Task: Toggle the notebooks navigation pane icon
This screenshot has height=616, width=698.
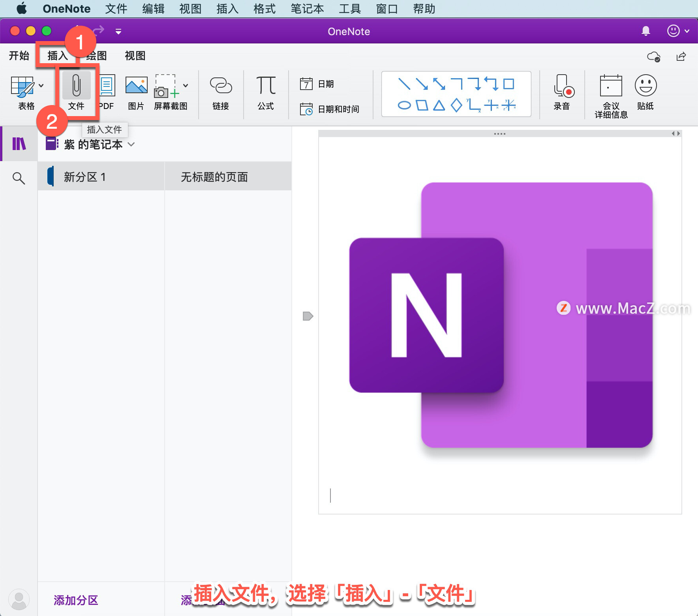Action: (19, 144)
